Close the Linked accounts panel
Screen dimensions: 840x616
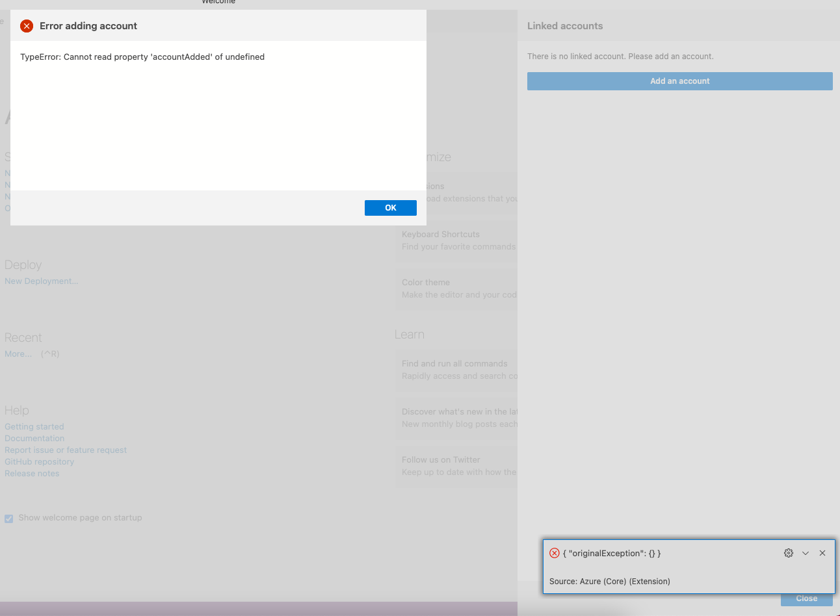click(806, 599)
